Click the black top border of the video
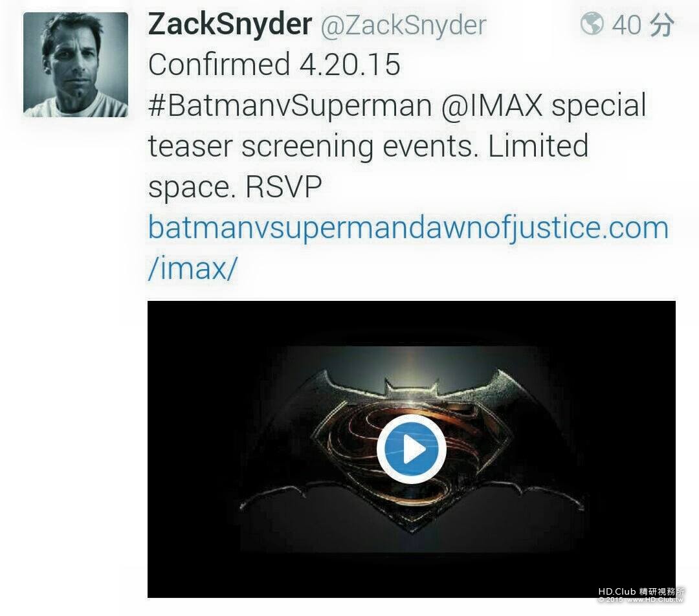Screen dimensions: 699x616 pos(411,323)
